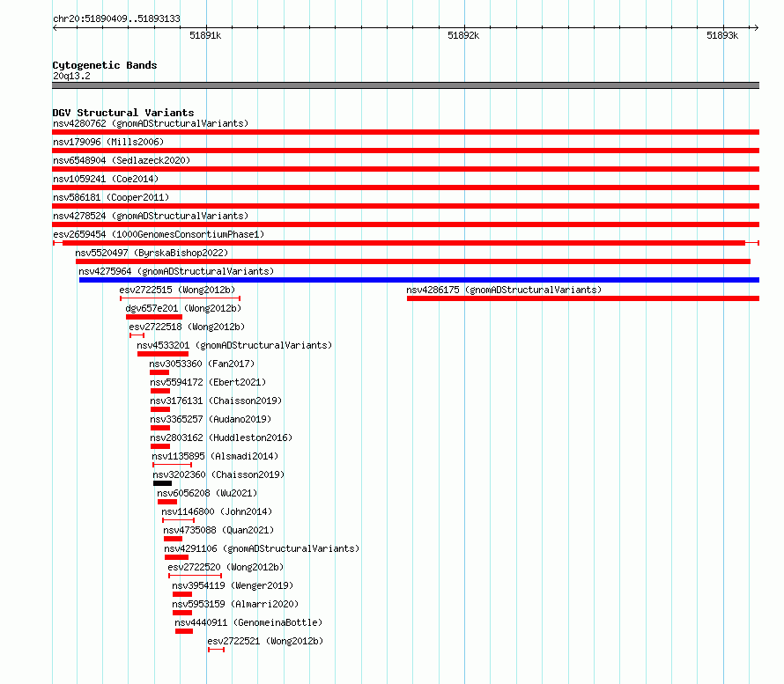This screenshot has width=784, height=684.
Task: Click the 51893k ruler label
Action: click(x=722, y=35)
